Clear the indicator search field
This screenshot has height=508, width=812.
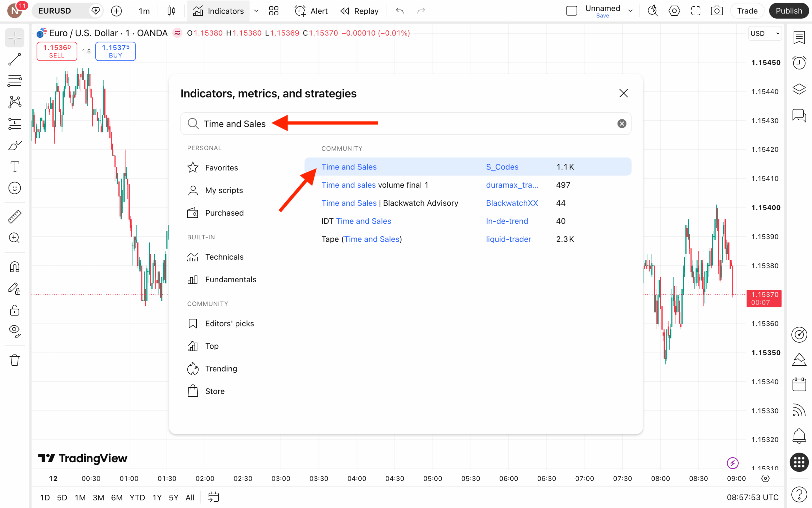tap(622, 124)
